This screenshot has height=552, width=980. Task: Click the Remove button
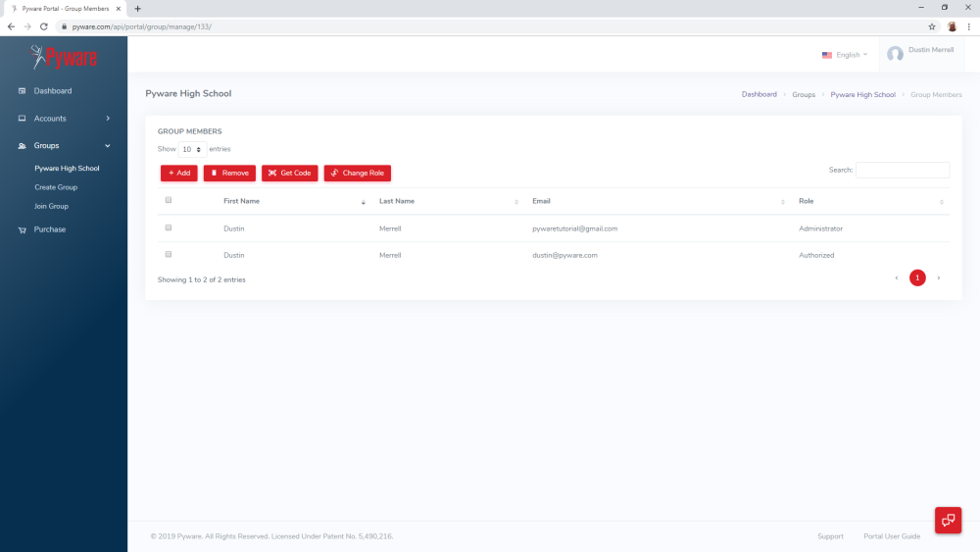click(x=229, y=174)
